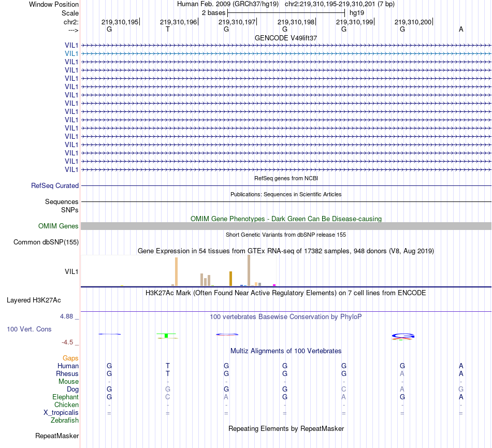Select the Rhesus alignment row label
The width and height of the screenshot is (492, 448).
[67, 373]
